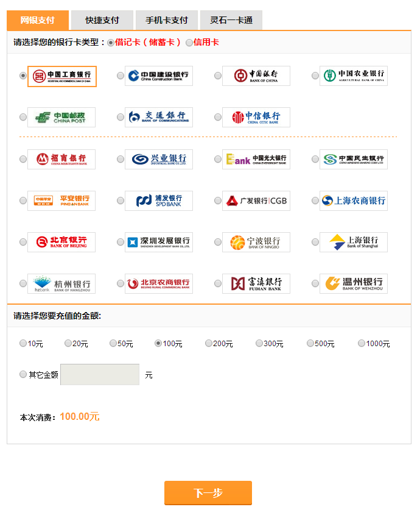The height and width of the screenshot is (518, 420).
Task: Focus the 其它金额 amount input field
Action: pyautogui.click(x=100, y=375)
